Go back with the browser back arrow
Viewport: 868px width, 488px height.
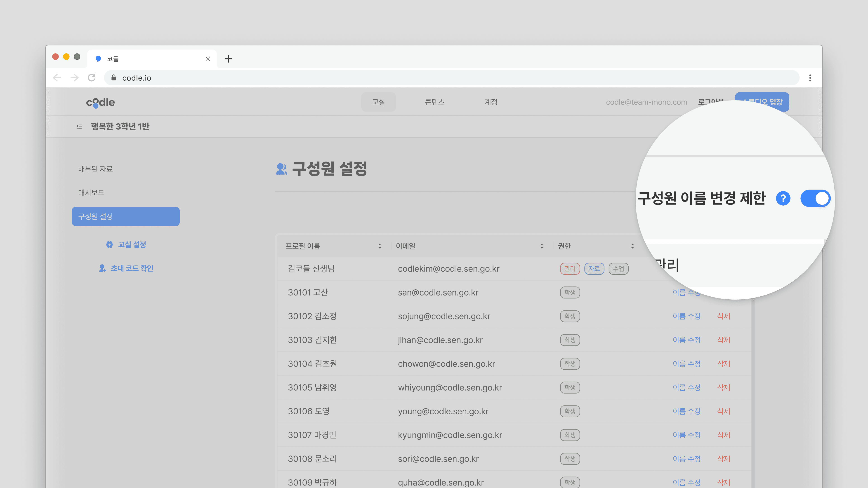(x=57, y=78)
